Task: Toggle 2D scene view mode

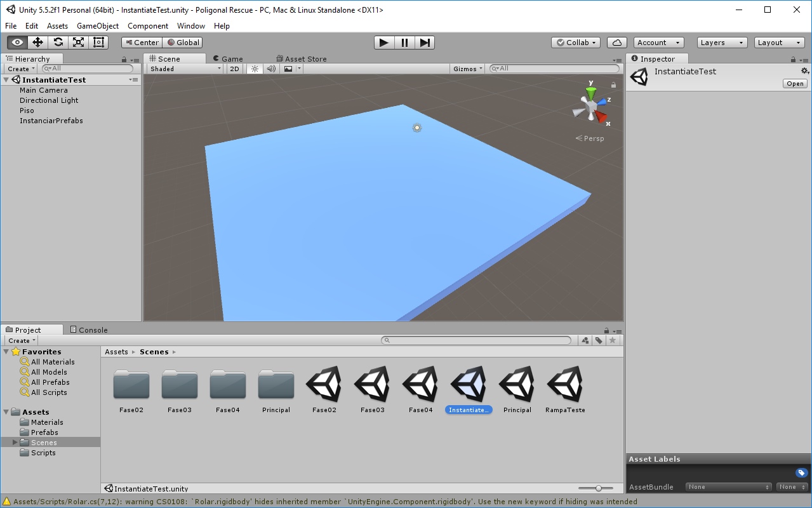Action: pyautogui.click(x=235, y=69)
